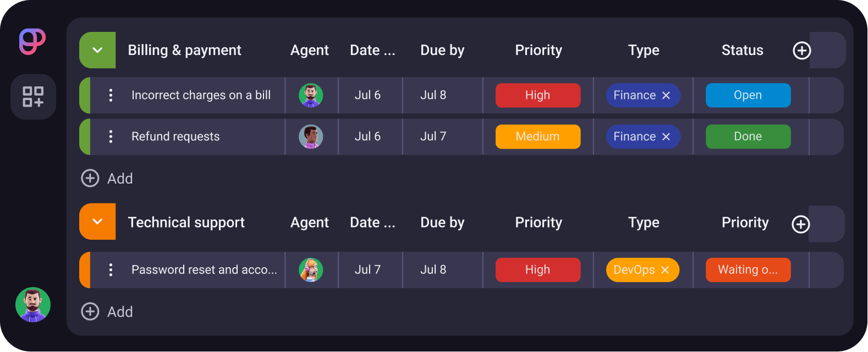Open the app logo in the sidebar
The image size is (868, 352).
[32, 42]
